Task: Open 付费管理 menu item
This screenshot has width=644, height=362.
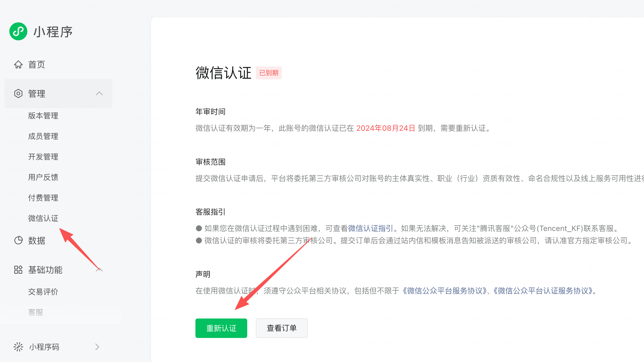Action: pos(43,198)
